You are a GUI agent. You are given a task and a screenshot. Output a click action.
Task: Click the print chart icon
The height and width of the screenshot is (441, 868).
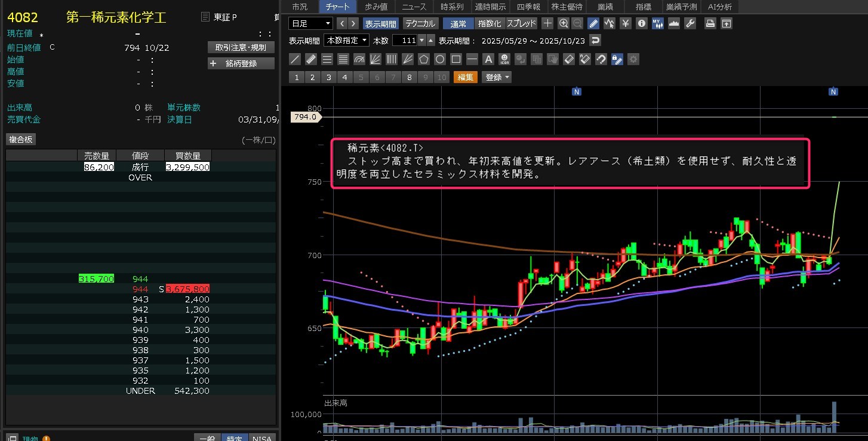pyautogui.click(x=710, y=24)
